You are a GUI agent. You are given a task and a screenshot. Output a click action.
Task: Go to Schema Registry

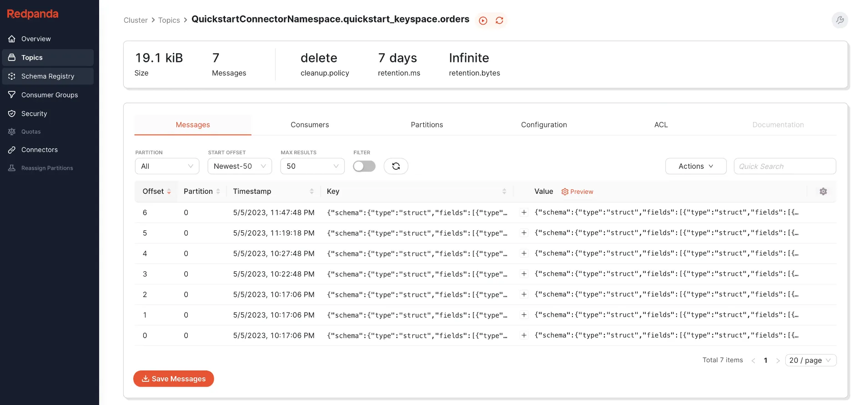pyautogui.click(x=48, y=76)
